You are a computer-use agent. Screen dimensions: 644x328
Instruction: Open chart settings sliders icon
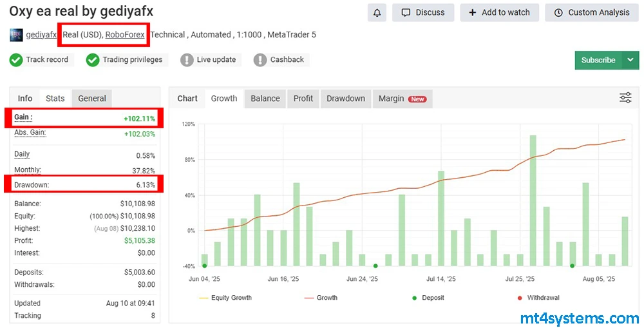click(x=625, y=98)
